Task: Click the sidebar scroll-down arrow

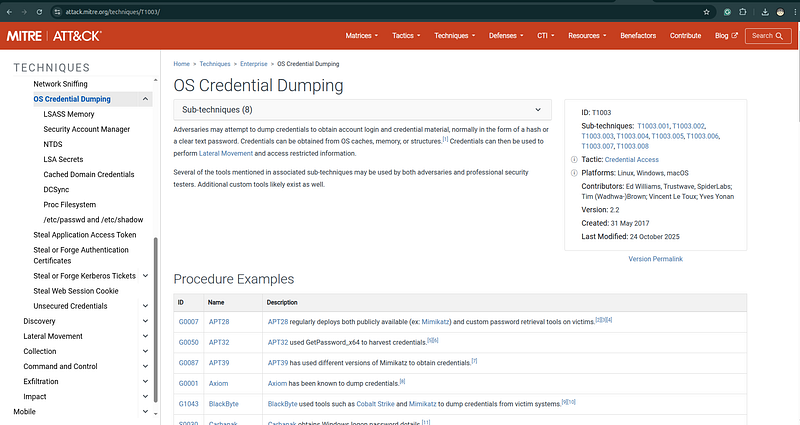Action: [x=156, y=414]
